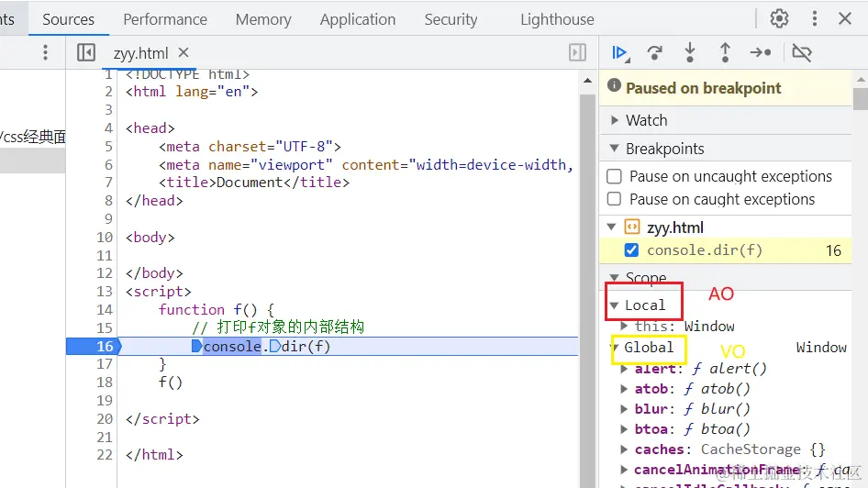Deactivate breakpoints icon
Image resolution: width=868 pixels, height=488 pixels.
click(802, 52)
